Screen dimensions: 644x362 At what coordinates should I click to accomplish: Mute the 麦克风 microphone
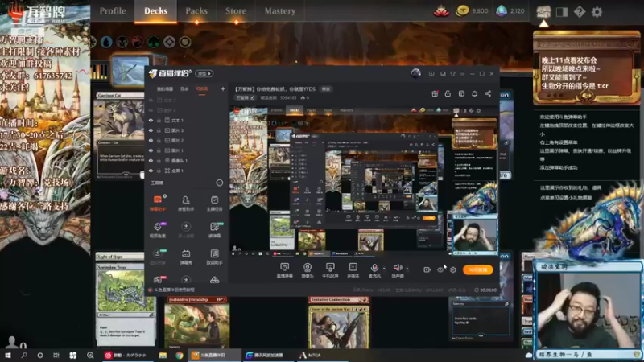[374, 270]
